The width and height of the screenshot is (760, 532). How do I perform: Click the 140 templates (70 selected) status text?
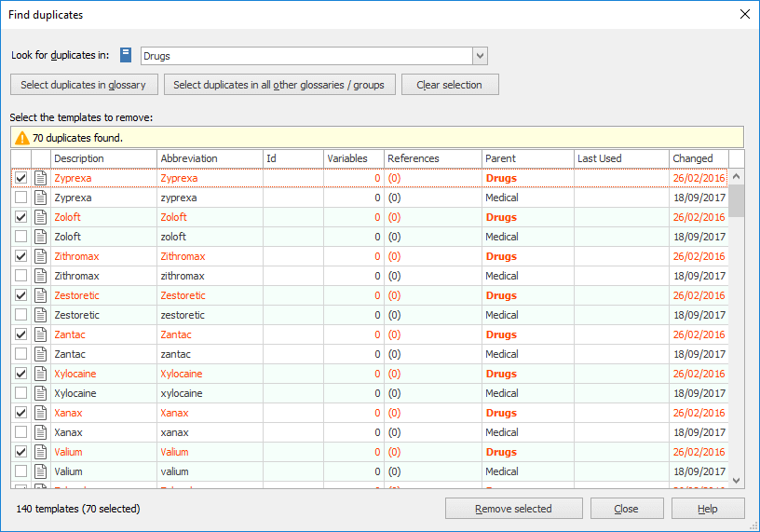78,509
